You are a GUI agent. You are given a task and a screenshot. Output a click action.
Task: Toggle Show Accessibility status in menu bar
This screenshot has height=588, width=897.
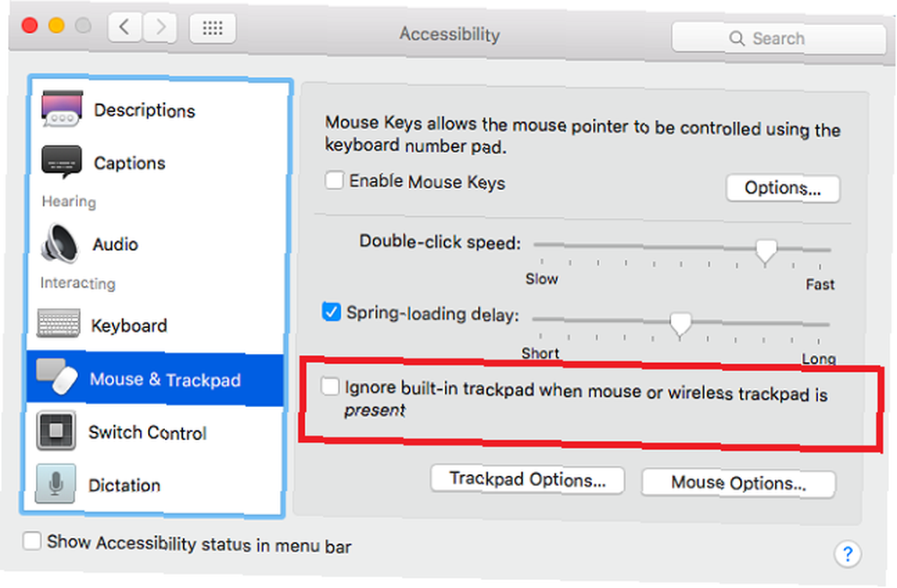click(x=32, y=541)
